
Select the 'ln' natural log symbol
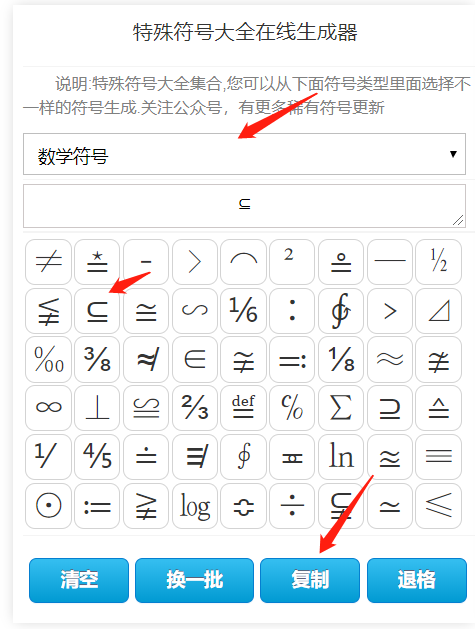[x=341, y=457]
